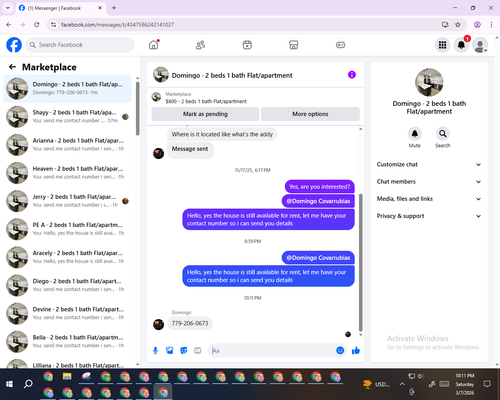500x400 pixels.
Task: Open Windows notification center icon
Action: 487,384
